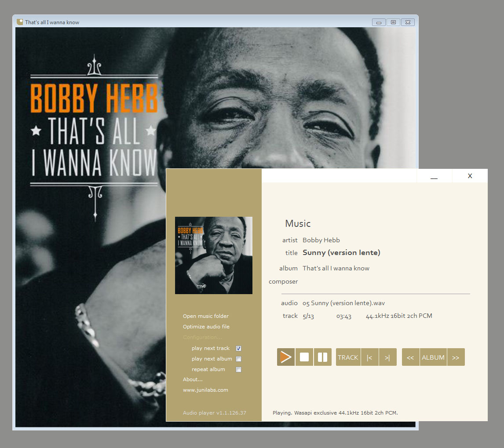This screenshot has height=448, width=504.
Task: Click the cover window title bar icon
Action: click(20, 22)
